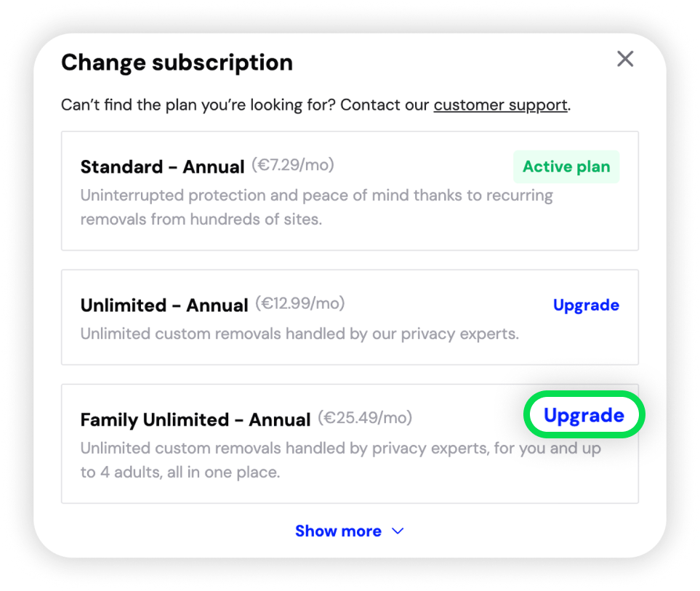Open the customer support link

coord(501,105)
